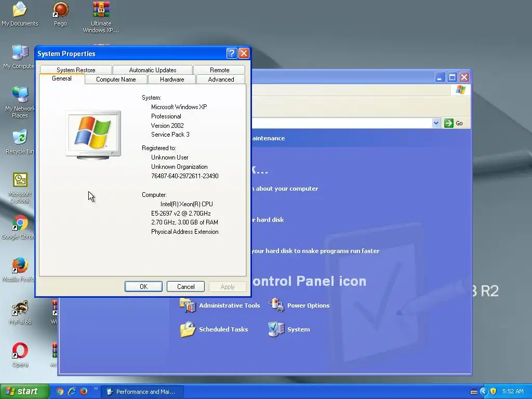Click Cancel in System Properties

(x=185, y=287)
